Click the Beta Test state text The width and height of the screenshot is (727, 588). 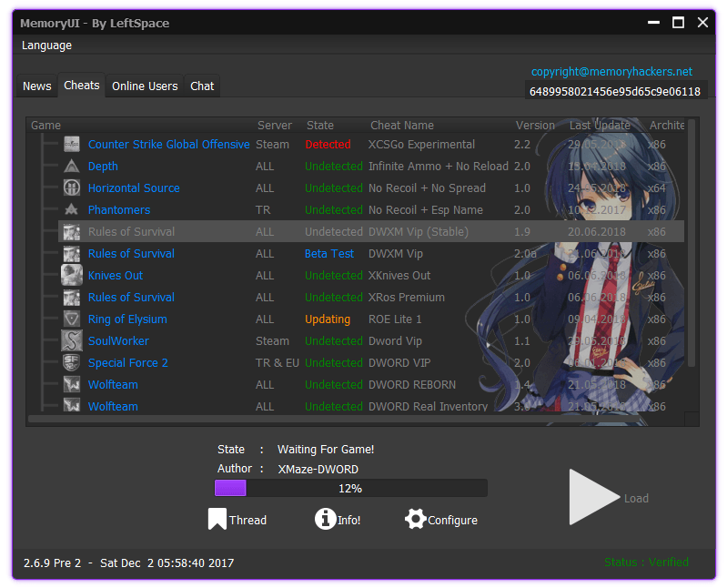329,253
